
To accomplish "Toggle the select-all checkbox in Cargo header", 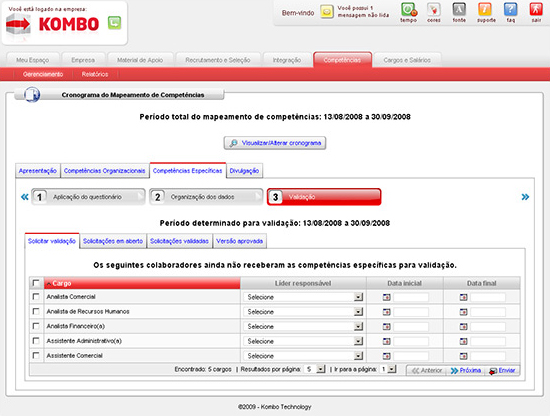I will tap(36, 283).
